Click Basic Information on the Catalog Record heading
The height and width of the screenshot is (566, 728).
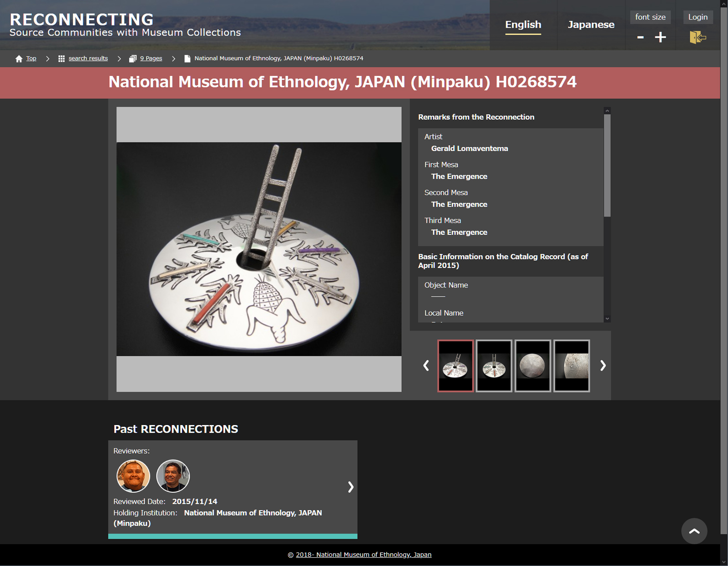[x=503, y=261]
